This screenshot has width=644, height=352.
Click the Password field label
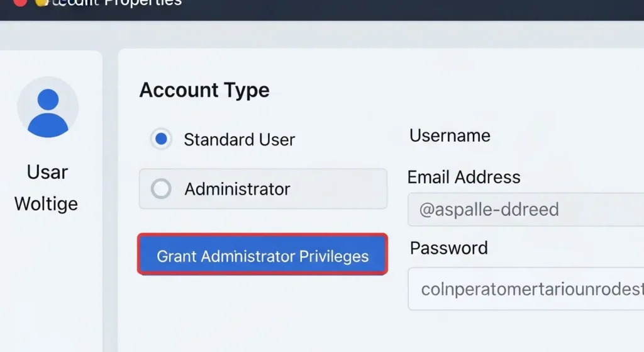[448, 248]
